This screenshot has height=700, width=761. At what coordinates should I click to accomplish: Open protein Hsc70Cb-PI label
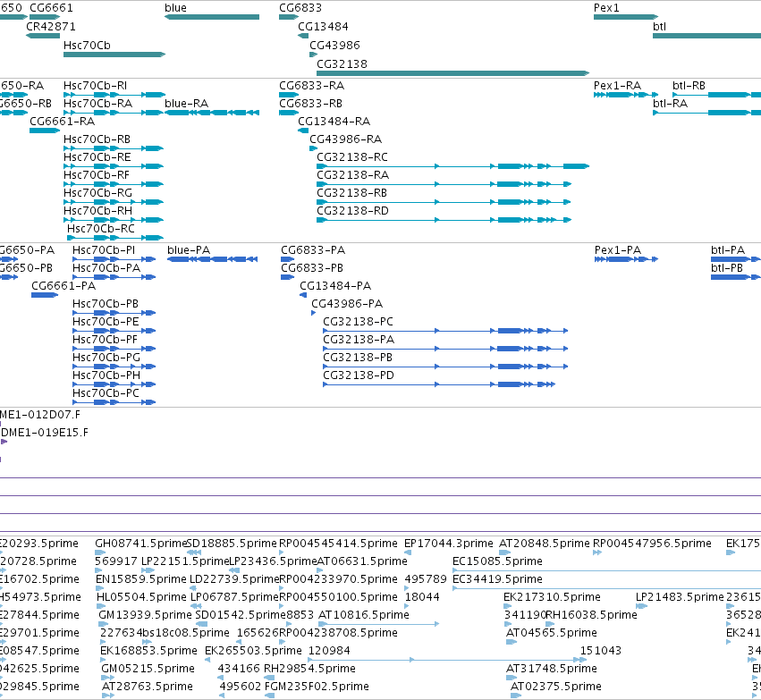point(104,249)
